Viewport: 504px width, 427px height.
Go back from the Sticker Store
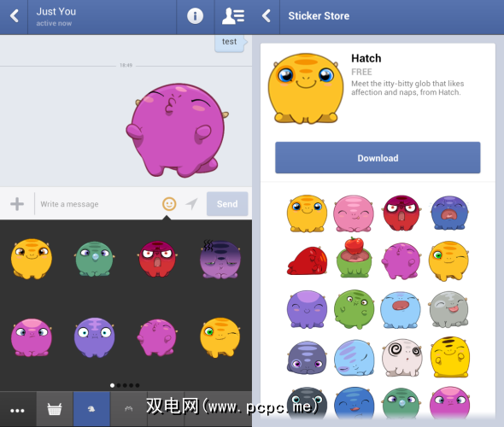(267, 15)
